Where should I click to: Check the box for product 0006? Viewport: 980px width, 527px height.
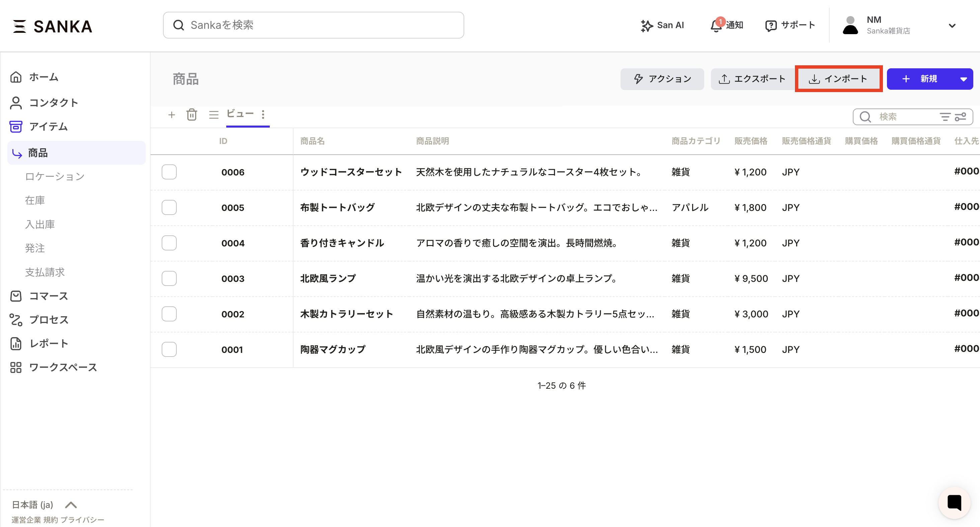(169, 172)
